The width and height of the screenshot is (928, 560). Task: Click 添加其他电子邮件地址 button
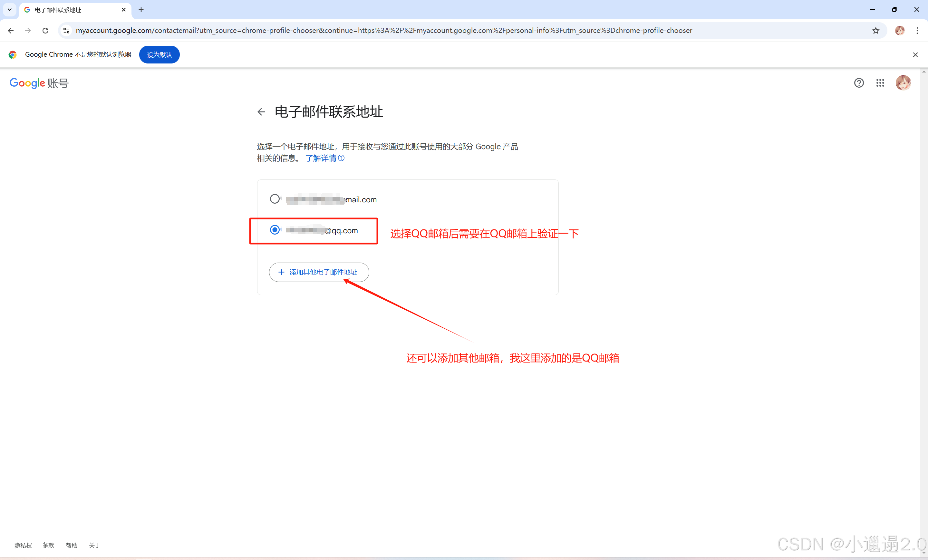point(319,272)
